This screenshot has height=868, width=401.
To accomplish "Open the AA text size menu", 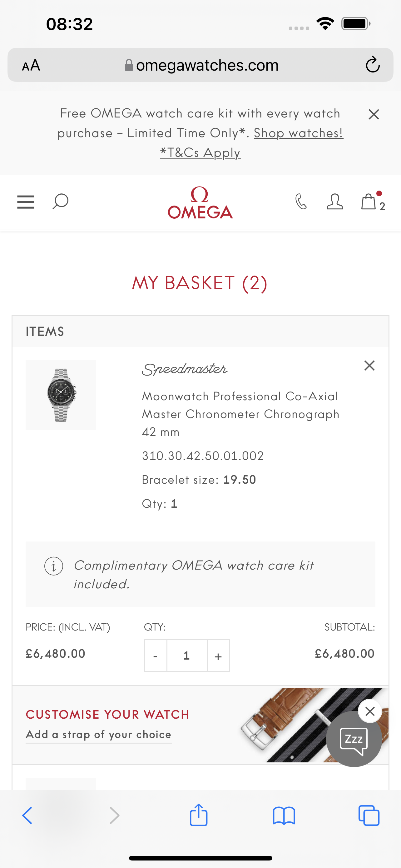I will (31, 65).
